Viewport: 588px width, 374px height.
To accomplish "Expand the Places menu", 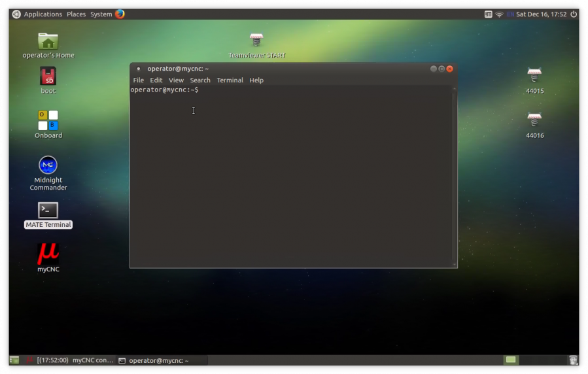I will 76,14.
